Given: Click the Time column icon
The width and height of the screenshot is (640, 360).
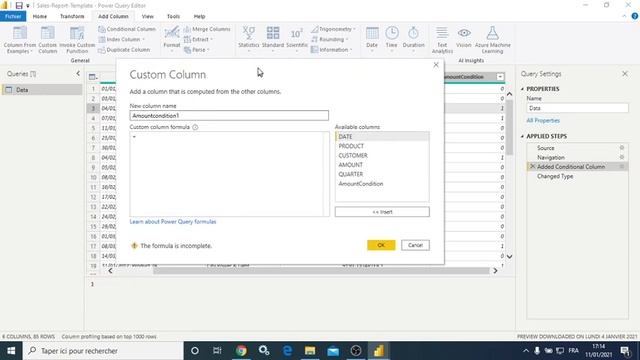Looking at the screenshot, I should (x=391, y=39).
